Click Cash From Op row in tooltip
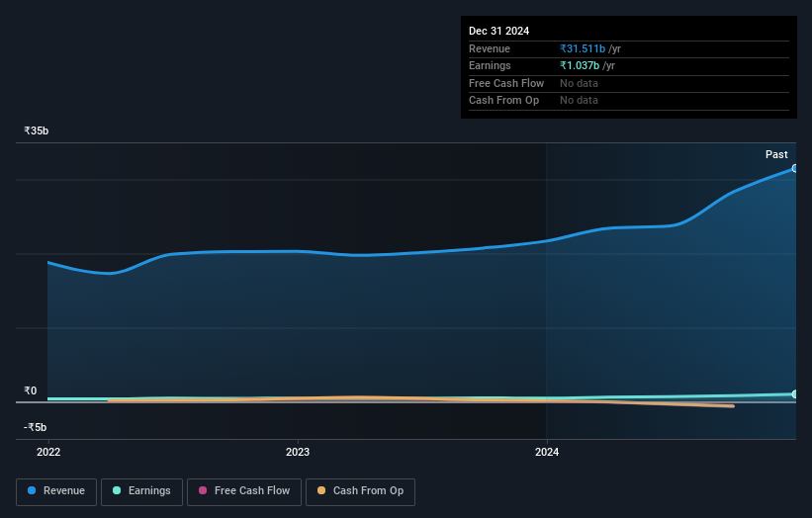 click(x=629, y=101)
